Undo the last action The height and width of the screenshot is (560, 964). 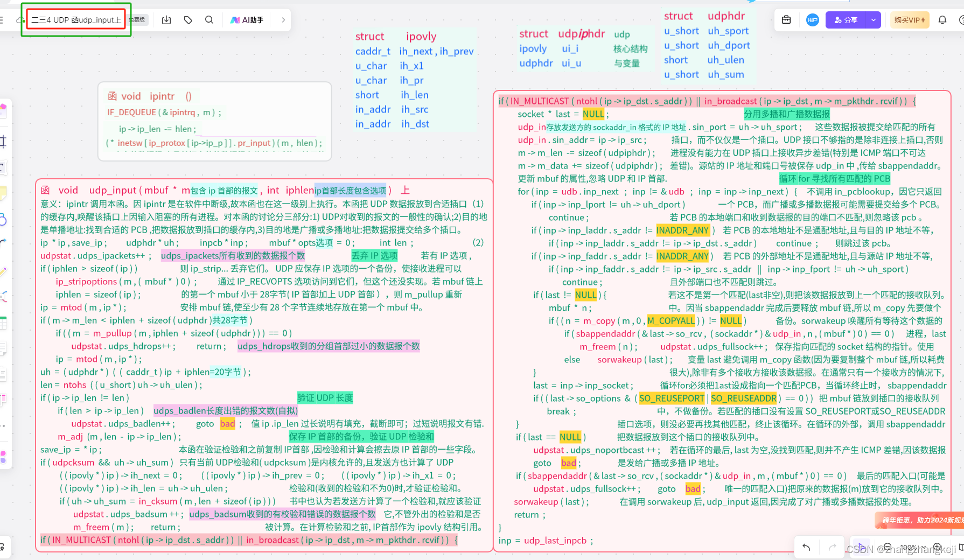806,547
